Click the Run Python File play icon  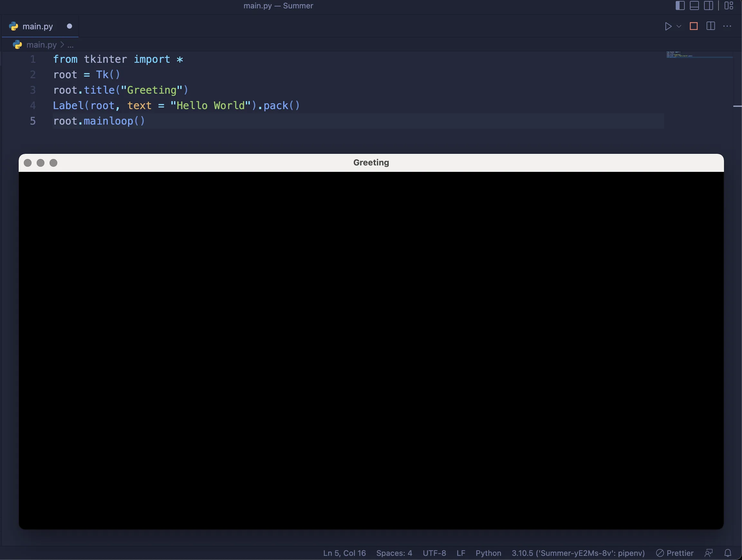click(x=668, y=26)
